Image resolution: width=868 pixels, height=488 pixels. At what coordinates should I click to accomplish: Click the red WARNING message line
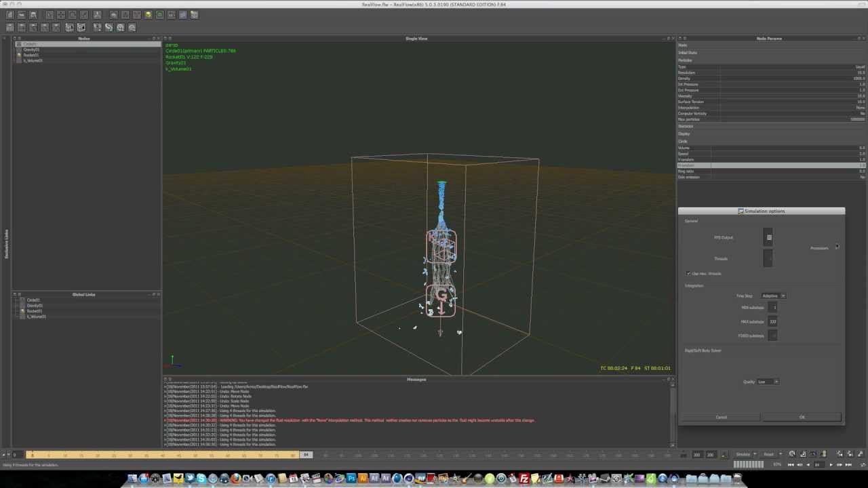pyautogui.click(x=349, y=420)
